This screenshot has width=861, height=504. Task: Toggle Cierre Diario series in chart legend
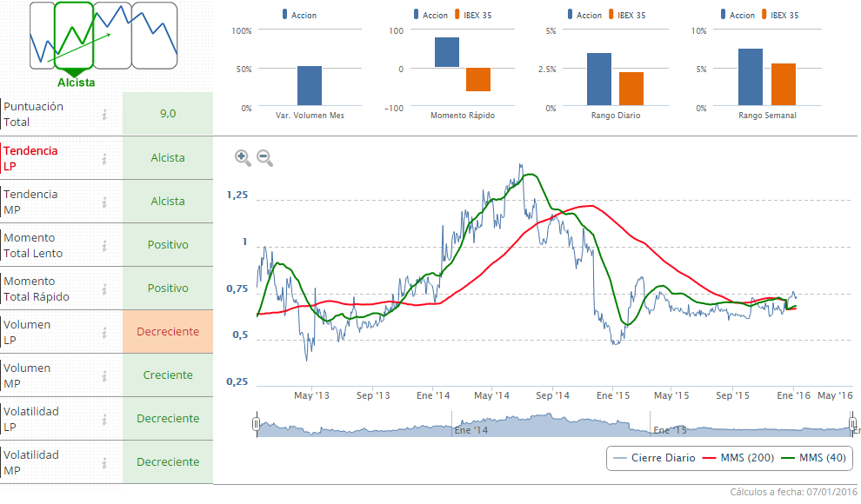(x=654, y=458)
